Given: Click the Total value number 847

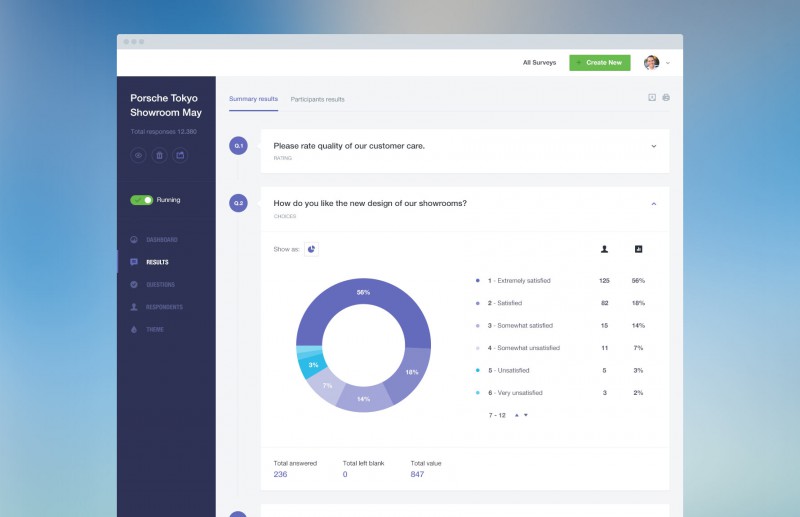Looking at the screenshot, I should pos(417,475).
